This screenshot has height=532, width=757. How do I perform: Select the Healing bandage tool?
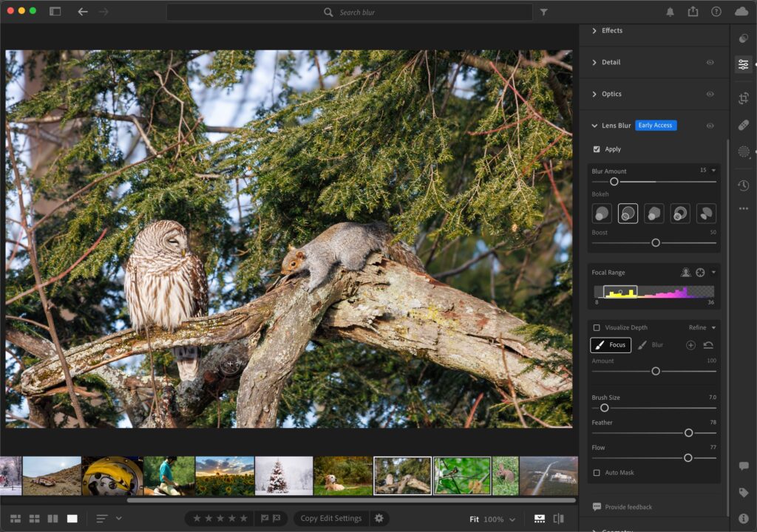coord(744,125)
